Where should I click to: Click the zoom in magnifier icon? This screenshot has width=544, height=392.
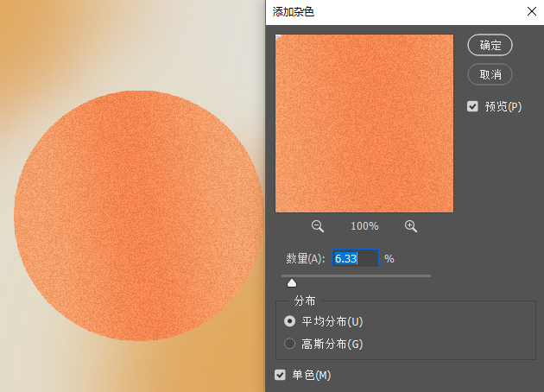411,226
